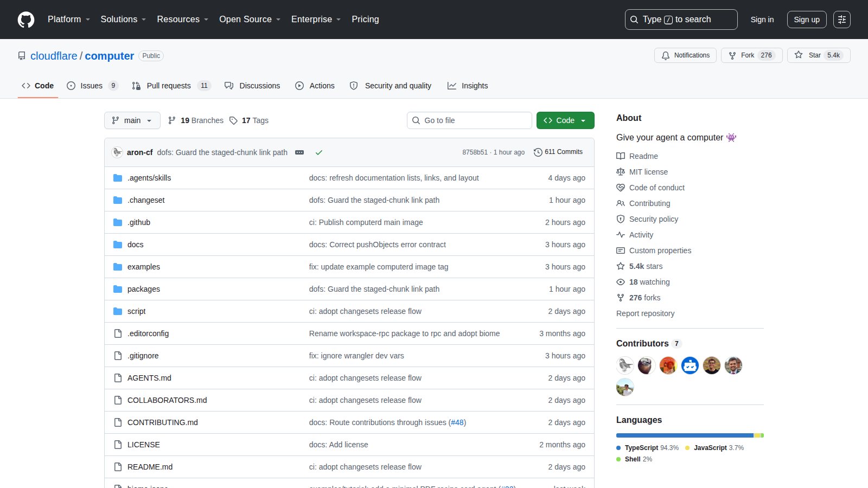Click the Sign in link
Image resolution: width=868 pixels, height=488 pixels.
(x=762, y=20)
